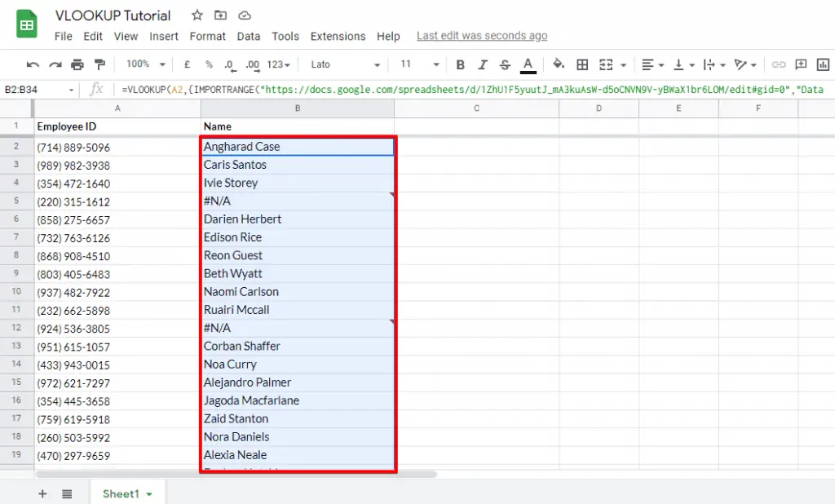
Task: Open the Fill color tool
Action: (x=558, y=64)
